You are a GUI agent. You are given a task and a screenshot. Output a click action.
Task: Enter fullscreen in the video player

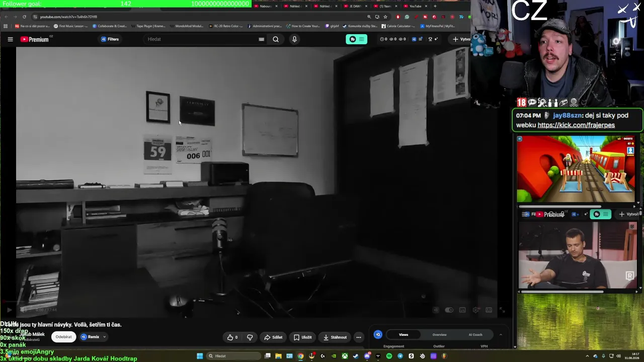pyautogui.click(x=502, y=310)
